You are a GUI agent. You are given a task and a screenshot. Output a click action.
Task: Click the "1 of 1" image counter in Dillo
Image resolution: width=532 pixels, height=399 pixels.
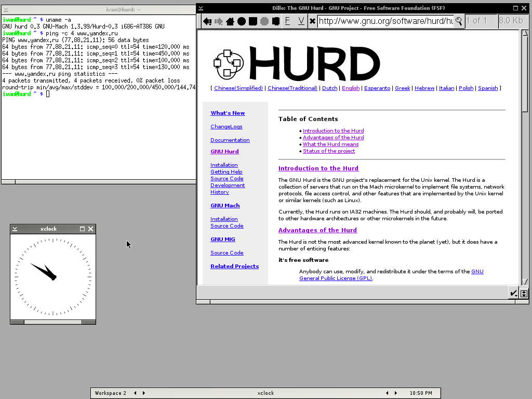tap(481, 21)
